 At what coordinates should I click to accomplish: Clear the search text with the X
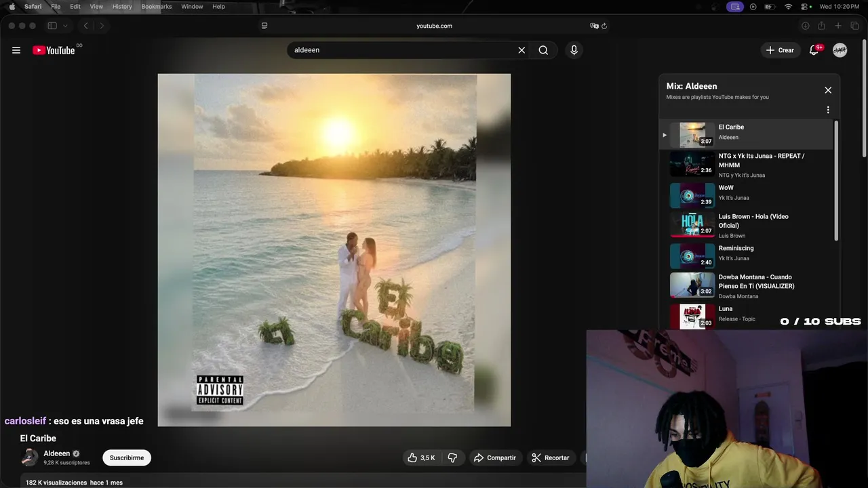[x=521, y=50]
